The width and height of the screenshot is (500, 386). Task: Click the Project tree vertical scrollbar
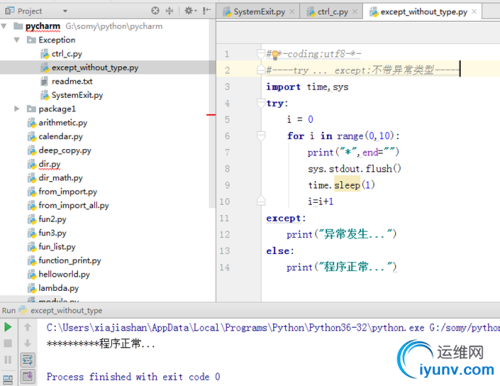[212, 113]
